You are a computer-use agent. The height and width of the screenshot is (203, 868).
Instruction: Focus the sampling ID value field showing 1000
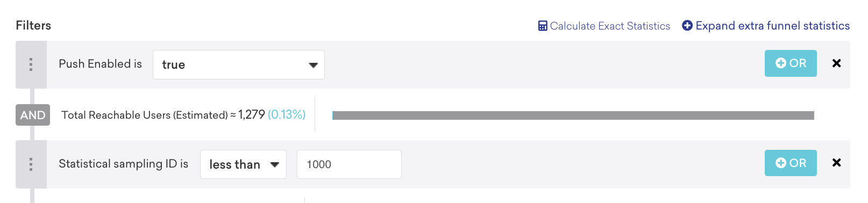[x=349, y=164]
